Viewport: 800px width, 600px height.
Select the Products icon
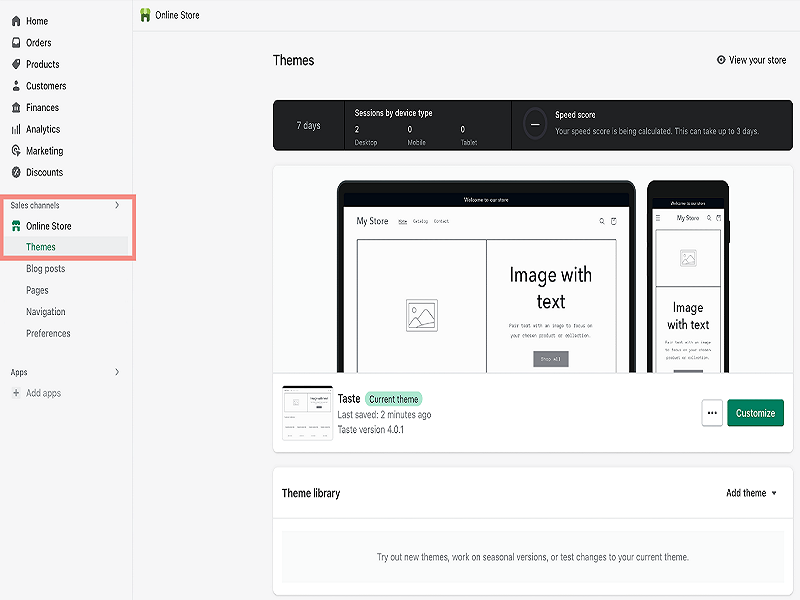[14, 64]
